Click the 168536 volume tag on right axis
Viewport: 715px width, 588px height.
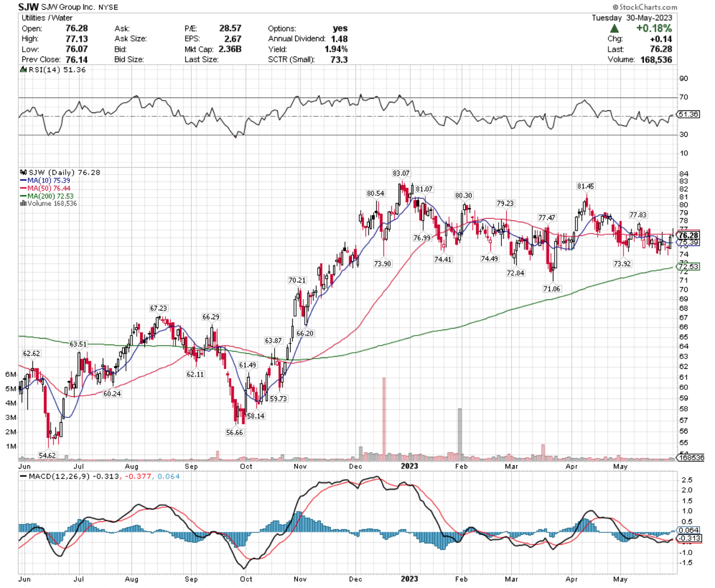690,458
